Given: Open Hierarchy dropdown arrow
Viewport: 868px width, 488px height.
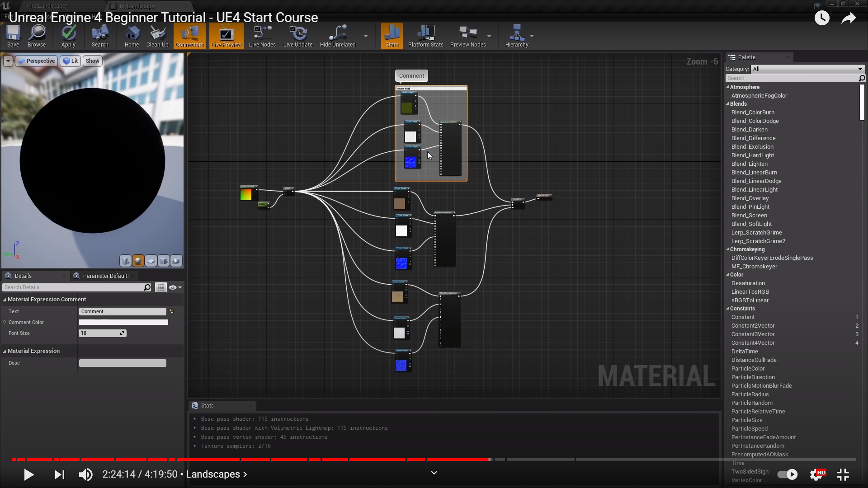Looking at the screenshot, I should [x=532, y=36].
